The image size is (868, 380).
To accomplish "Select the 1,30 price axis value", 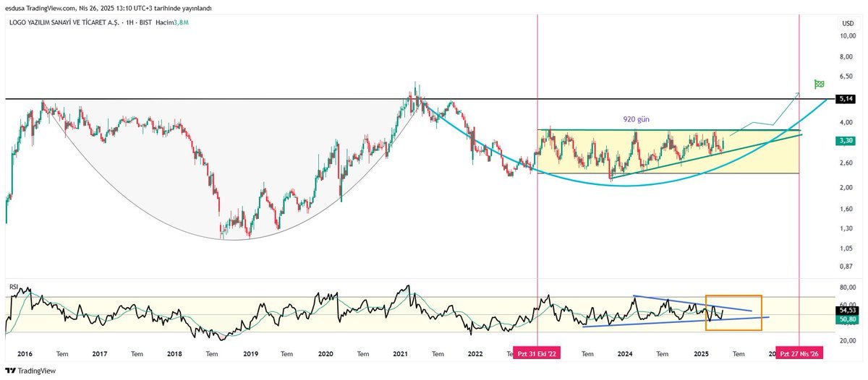I will tap(847, 228).
